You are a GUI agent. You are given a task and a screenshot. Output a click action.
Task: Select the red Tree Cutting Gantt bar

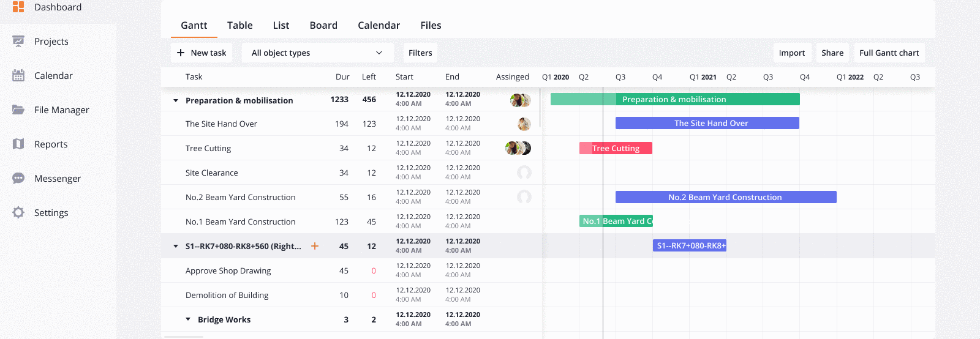[616, 148]
